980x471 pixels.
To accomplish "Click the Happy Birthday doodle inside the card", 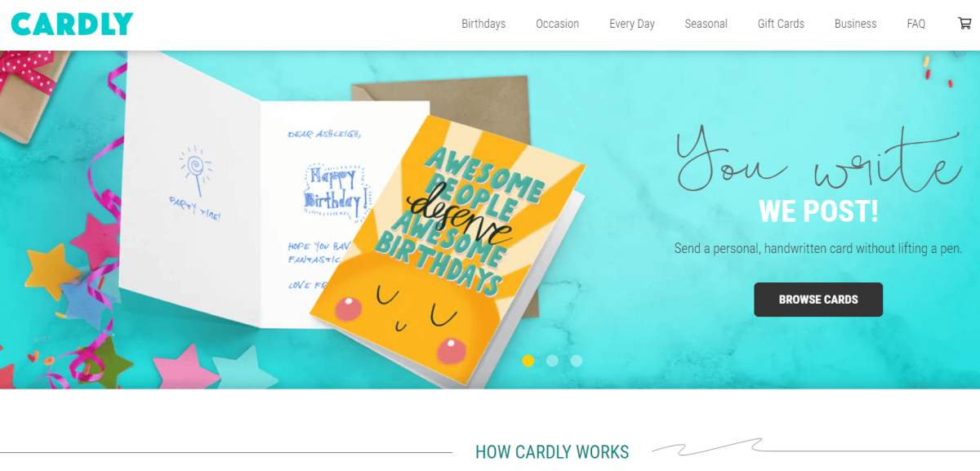I will (333, 191).
